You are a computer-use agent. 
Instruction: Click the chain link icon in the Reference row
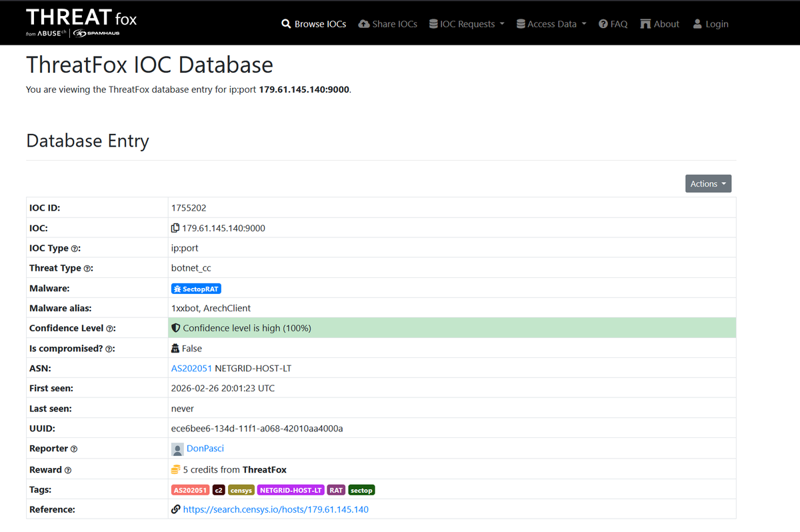pos(176,509)
